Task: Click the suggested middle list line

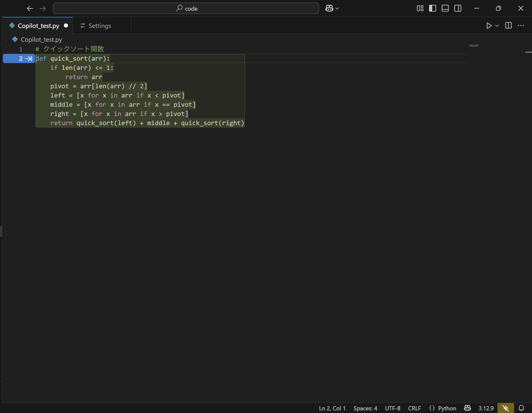Action: coord(123,105)
